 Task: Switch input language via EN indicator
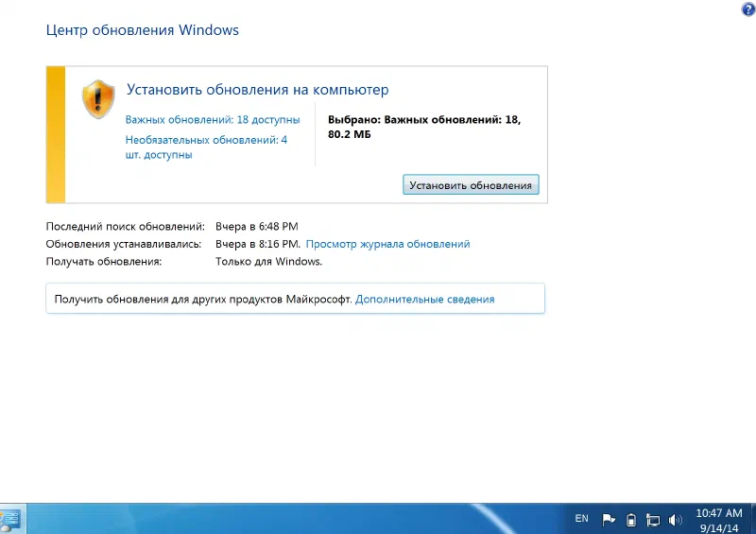(x=581, y=518)
